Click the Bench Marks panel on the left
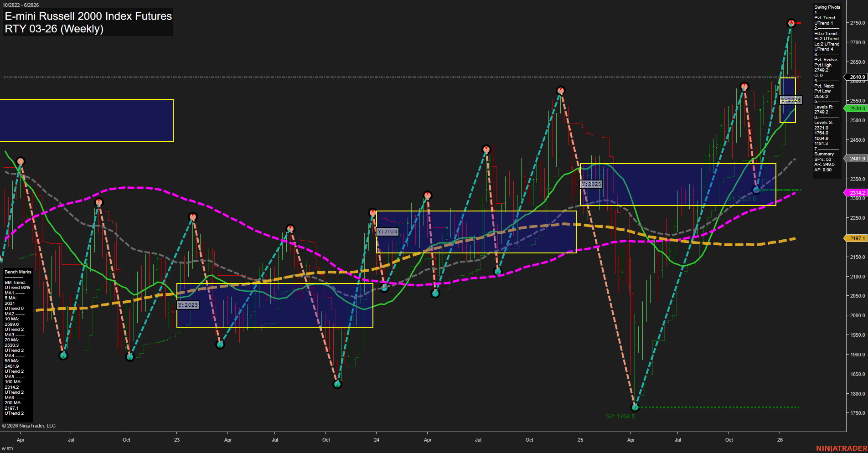This screenshot has height=453, width=868. click(17, 272)
